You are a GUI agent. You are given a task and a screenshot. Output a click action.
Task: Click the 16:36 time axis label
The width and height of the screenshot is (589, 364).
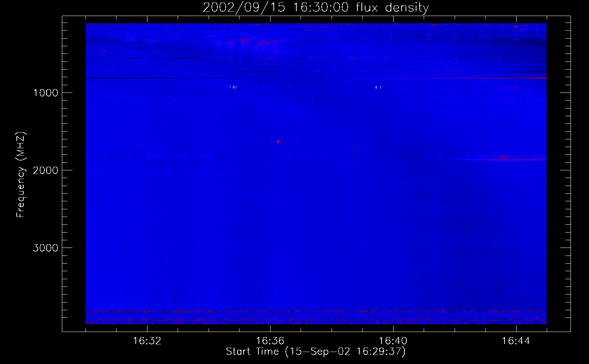(x=270, y=341)
